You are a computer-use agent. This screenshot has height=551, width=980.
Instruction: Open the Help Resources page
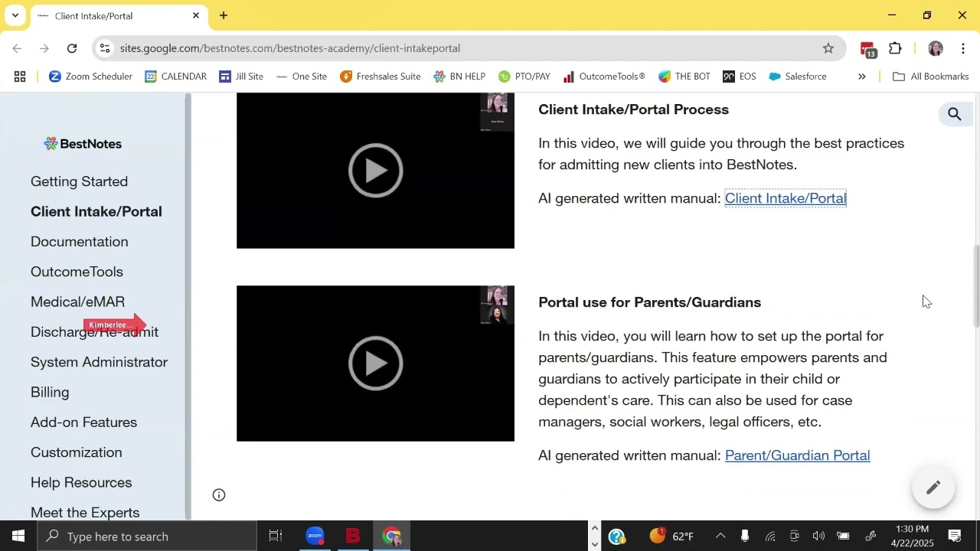[x=81, y=483]
